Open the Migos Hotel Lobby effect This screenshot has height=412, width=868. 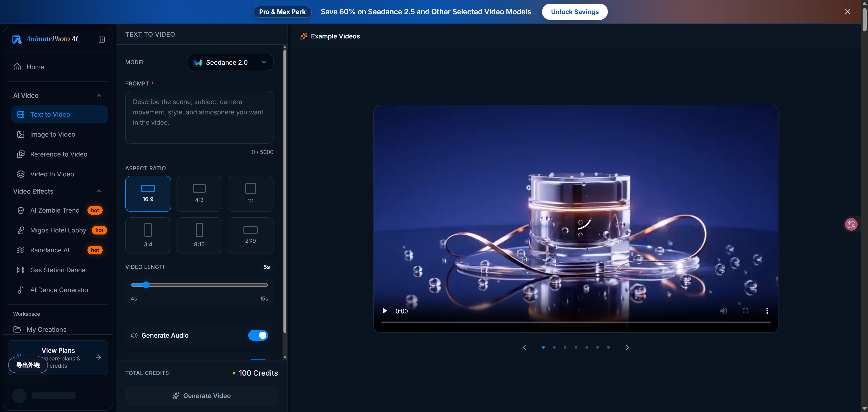pos(60,230)
